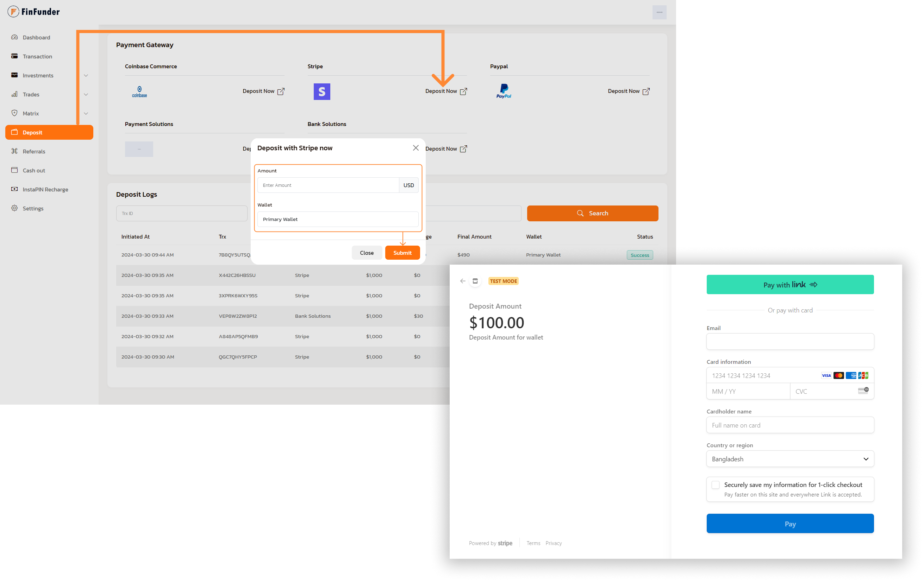Click the Matrix shield icon
The height and width of the screenshot is (582, 924).
(14, 113)
